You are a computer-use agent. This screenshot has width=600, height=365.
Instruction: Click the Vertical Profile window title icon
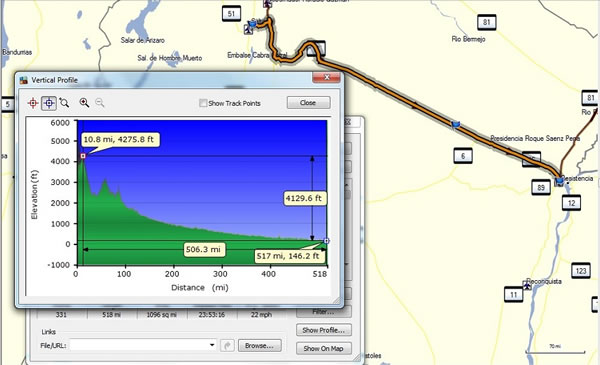(24, 80)
